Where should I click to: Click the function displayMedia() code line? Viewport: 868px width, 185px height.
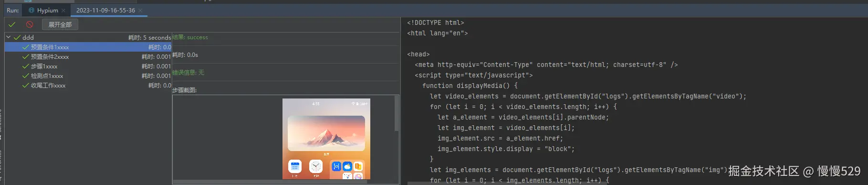point(470,86)
